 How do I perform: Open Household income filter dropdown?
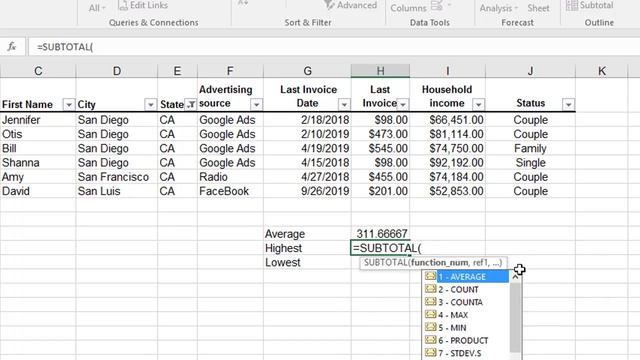[x=478, y=105]
